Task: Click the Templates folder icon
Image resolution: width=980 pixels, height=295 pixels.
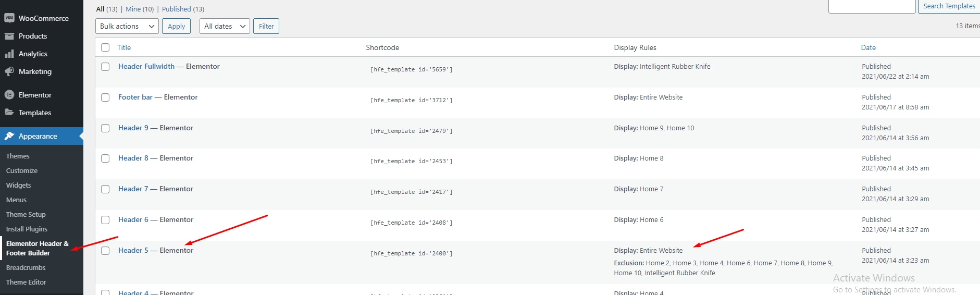Action: pyautogui.click(x=9, y=113)
